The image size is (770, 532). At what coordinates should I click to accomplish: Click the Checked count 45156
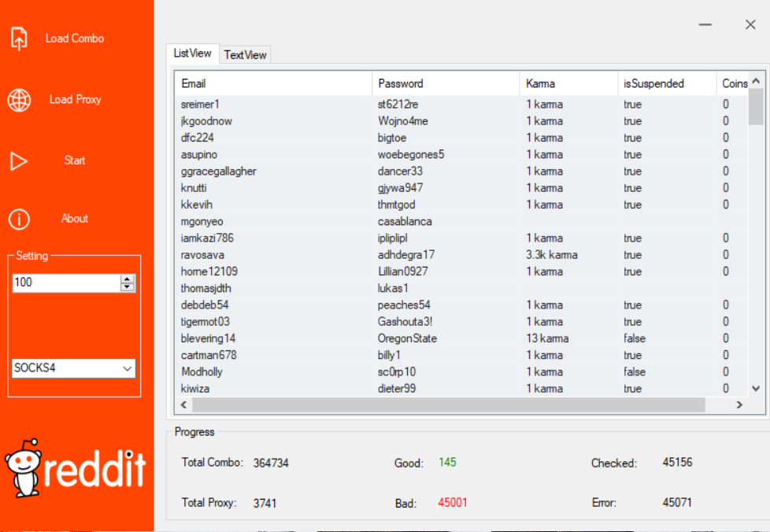pos(677,462)
